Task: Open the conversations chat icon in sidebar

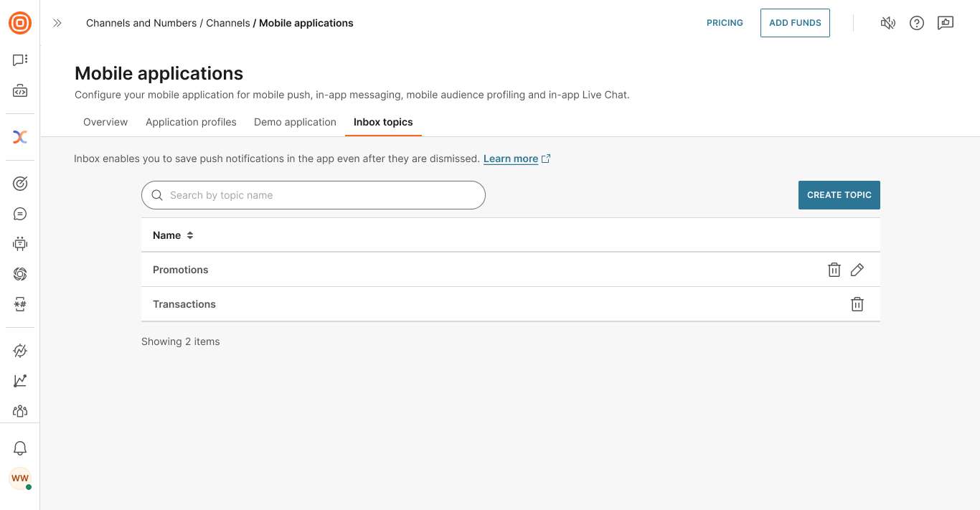Action: [19, 60]
